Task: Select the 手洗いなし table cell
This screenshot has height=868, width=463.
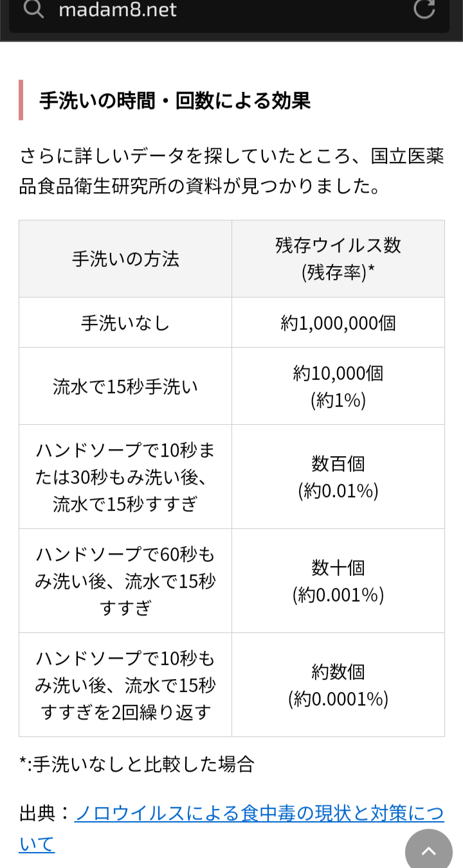Action: tap(125, 323)
